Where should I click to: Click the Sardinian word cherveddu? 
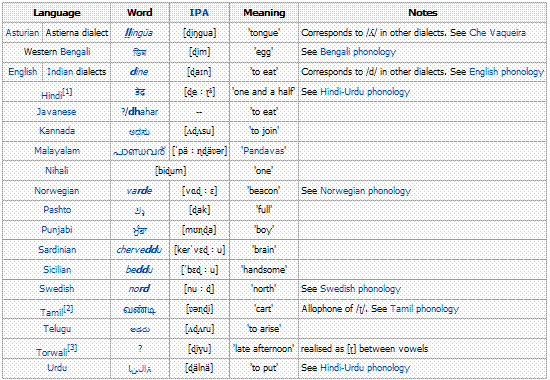pyautogui.click(x=139, y=250)
